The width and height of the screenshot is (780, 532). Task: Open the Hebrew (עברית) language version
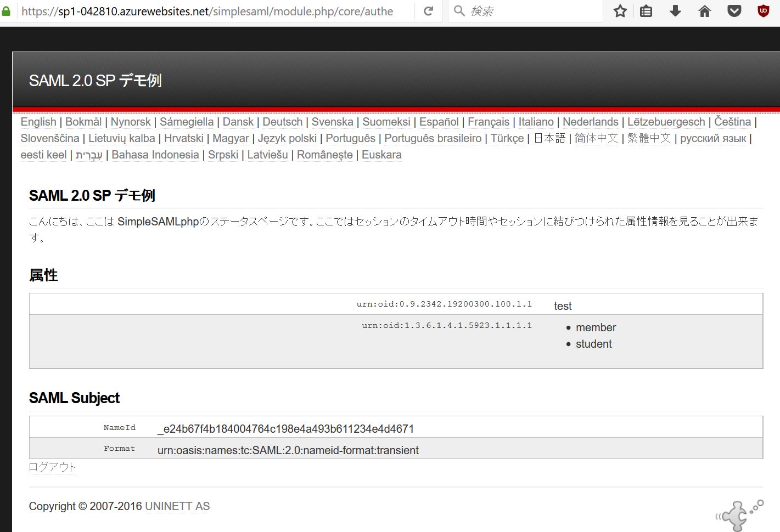pos(89,155)
